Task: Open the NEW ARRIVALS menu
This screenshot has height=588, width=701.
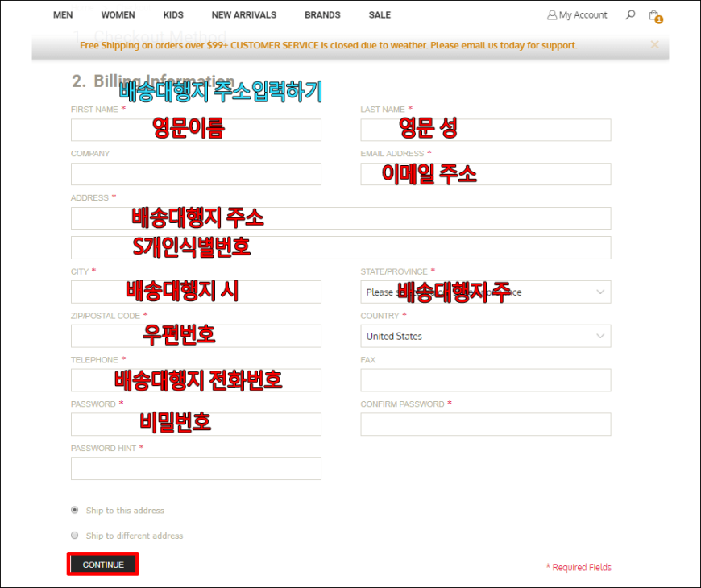Action: coord(243,15)
